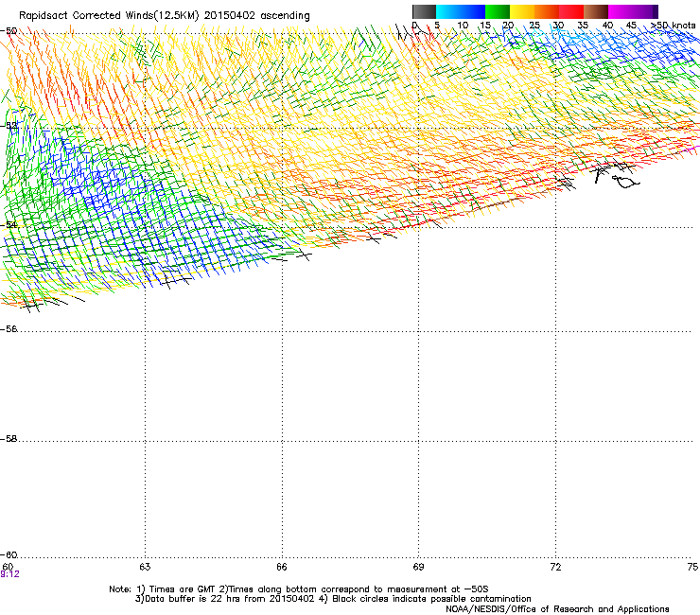Click the '-60' latitude axis label
This screenshot has width=700, height=615.
click(x=9, y=555)
